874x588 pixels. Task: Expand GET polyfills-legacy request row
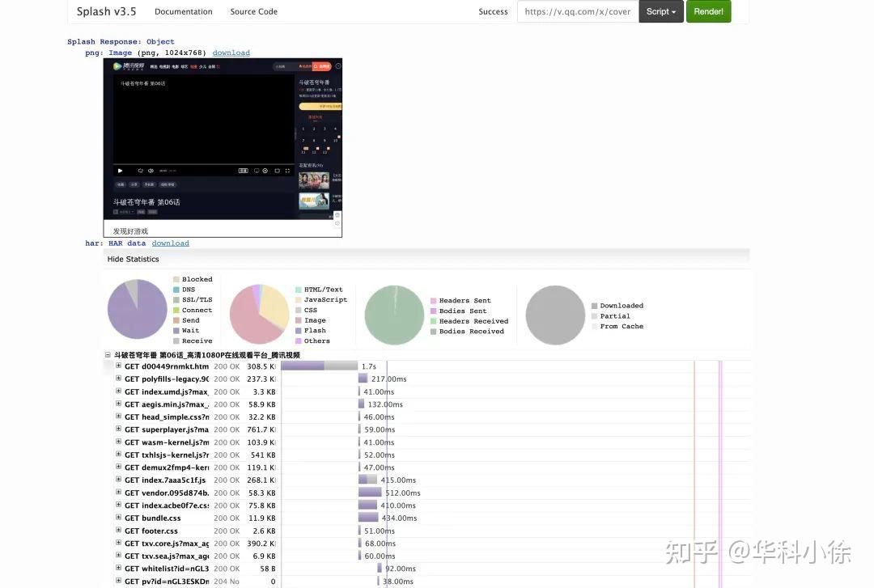pos(118,379)
